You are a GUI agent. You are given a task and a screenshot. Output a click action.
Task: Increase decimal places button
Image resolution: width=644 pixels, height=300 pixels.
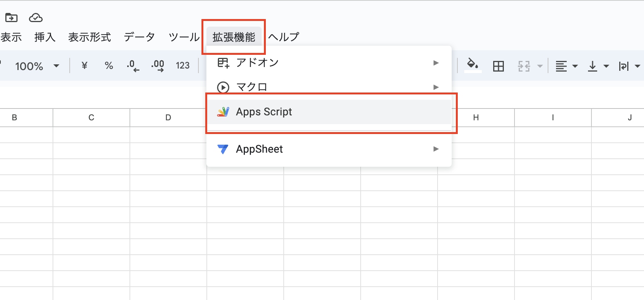point(158,66)
